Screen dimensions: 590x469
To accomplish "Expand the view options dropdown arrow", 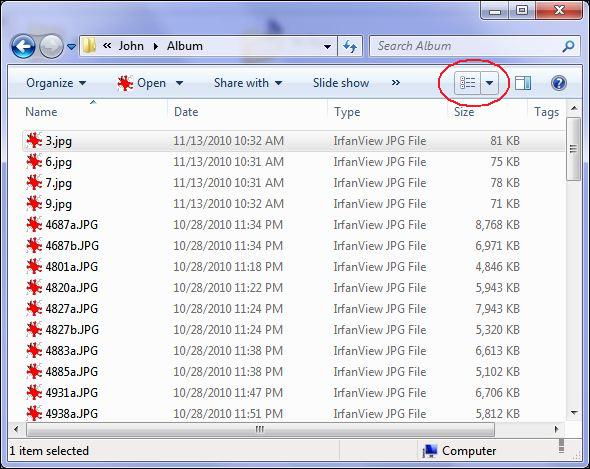I will [x=489, y=82].
